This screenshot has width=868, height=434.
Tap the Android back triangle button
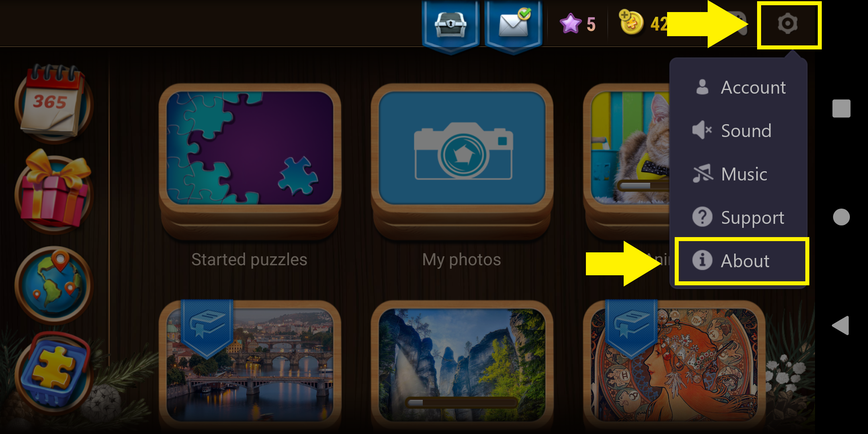tap(841, 325)
